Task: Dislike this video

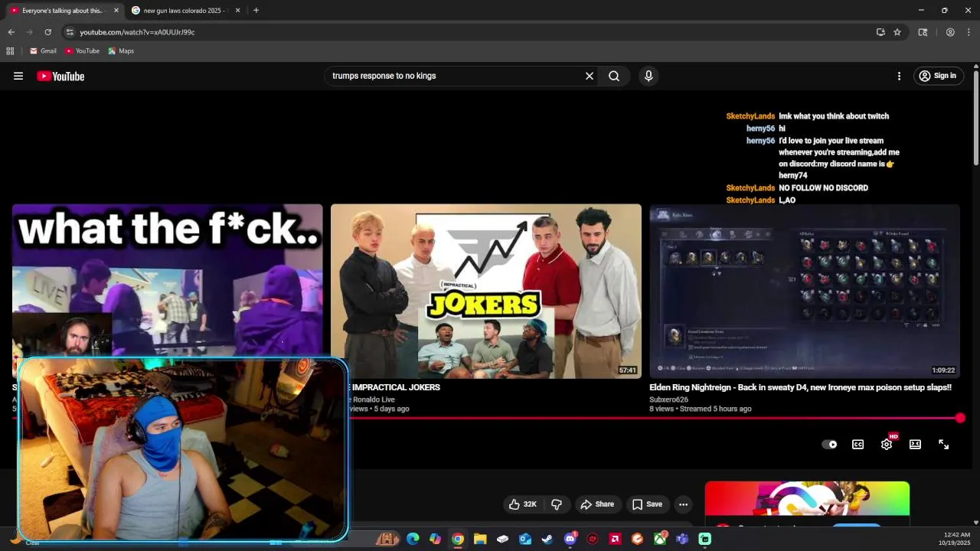Action: (557, 504)
